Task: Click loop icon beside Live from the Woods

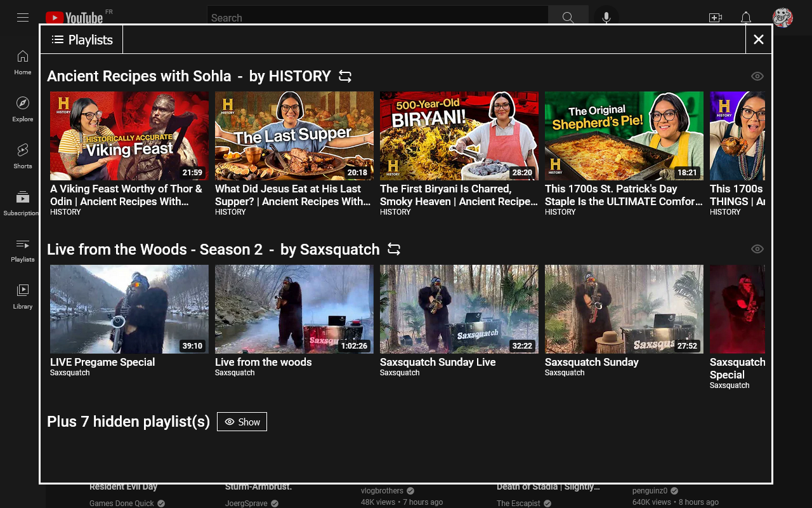Action: tap(394, 250)
